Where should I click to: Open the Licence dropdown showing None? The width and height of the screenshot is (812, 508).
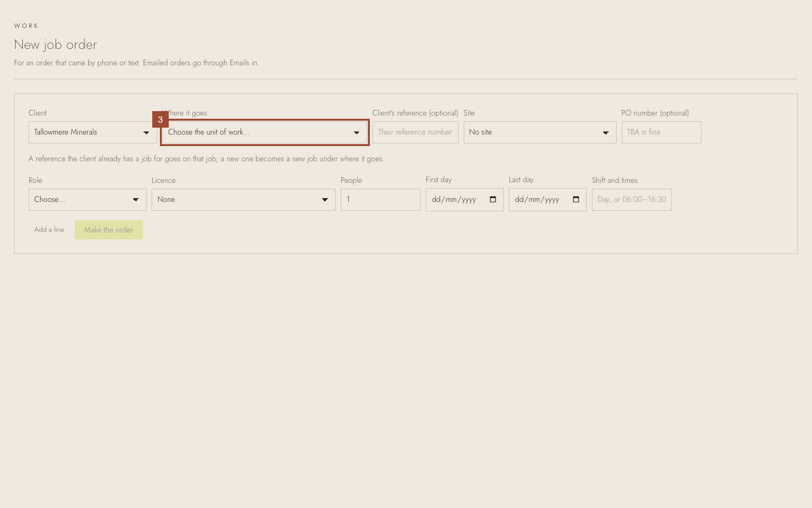pos(244,199)
